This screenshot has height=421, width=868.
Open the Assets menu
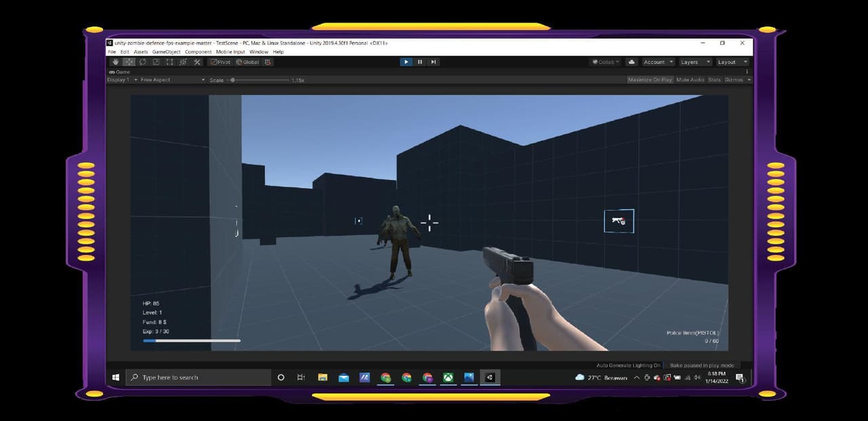pos(140,52)
